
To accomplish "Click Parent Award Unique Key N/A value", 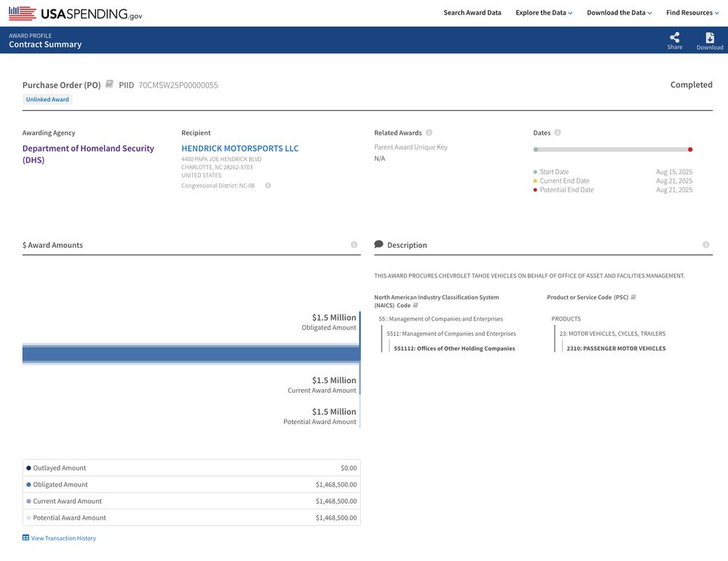I will [380, 159].
